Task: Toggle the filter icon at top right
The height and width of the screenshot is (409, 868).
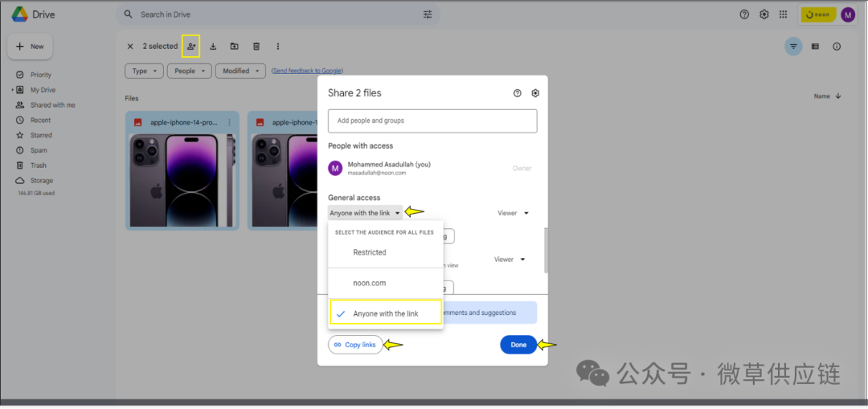Action: 793,47
